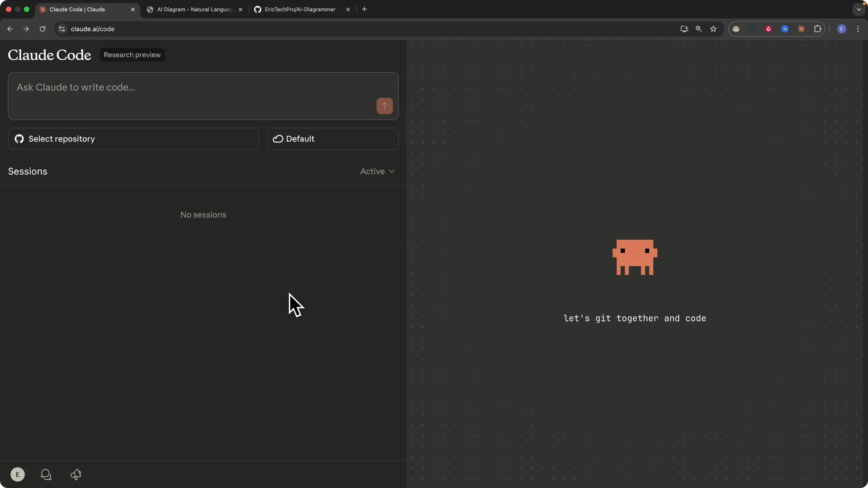This screenshot has height=488, width=868.
Task: Submit prompt with the orange arrow button
Action: [x=384, y=106]
